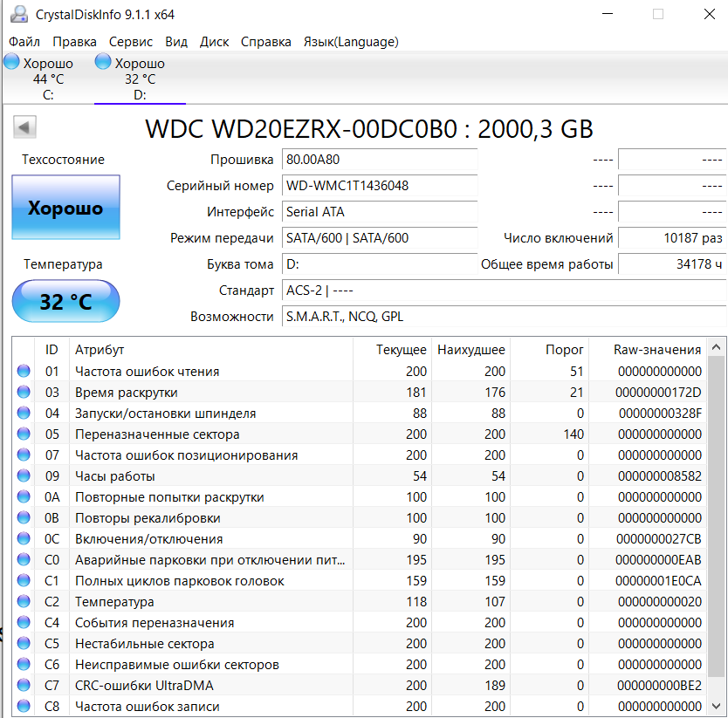Open the Вид menu
728x718 pixels.
point(176,42)
